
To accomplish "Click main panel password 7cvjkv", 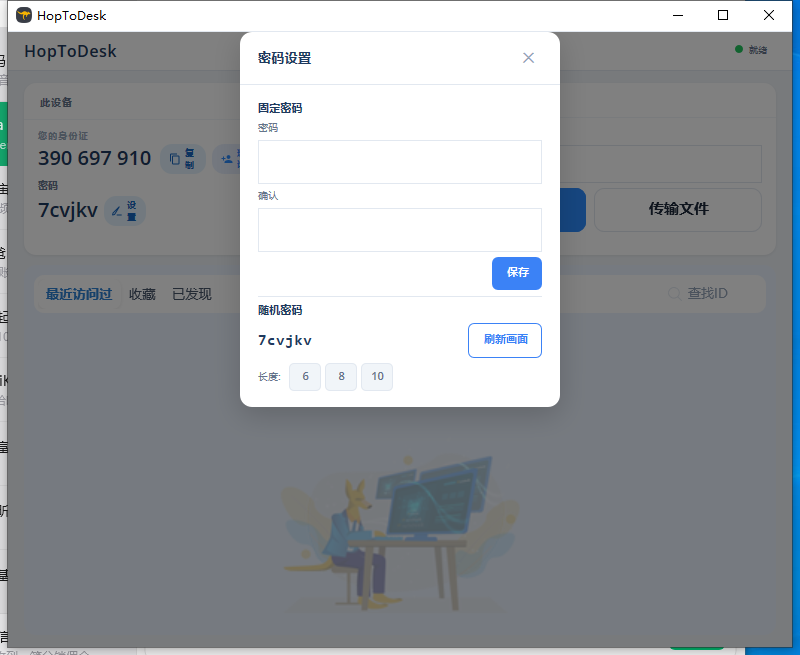I will click(67, 210).
